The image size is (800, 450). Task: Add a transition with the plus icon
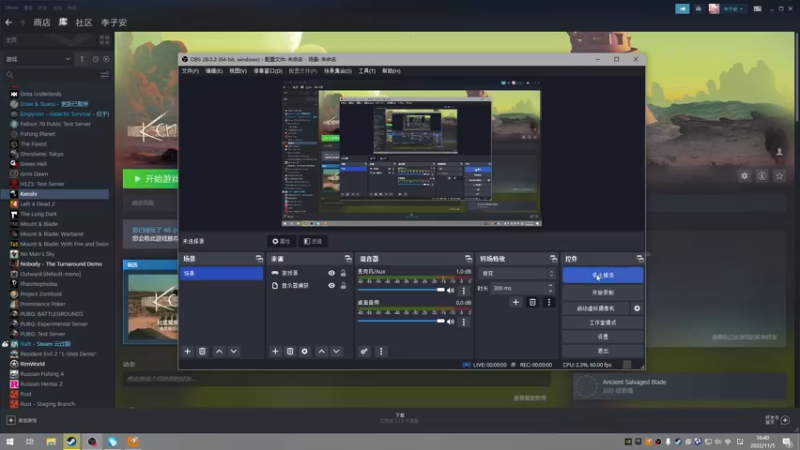pyautogui.click(x=515, y=302)
